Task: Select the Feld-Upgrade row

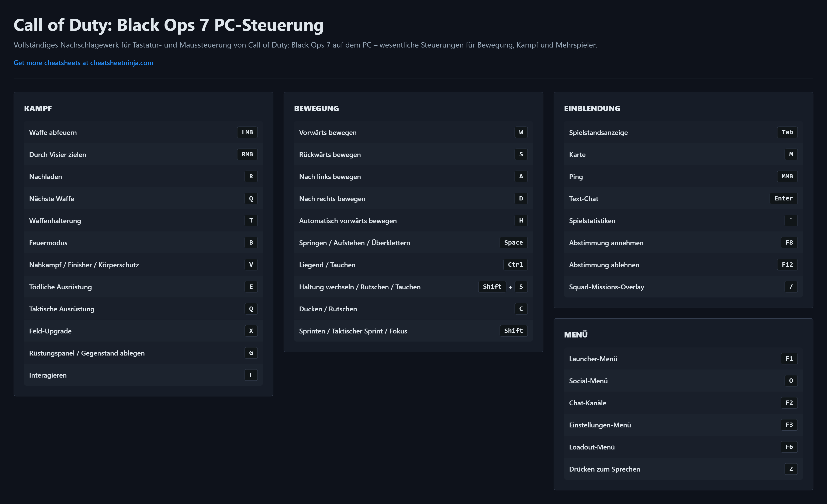Action: pyautogui.click(x=143, y=331)
